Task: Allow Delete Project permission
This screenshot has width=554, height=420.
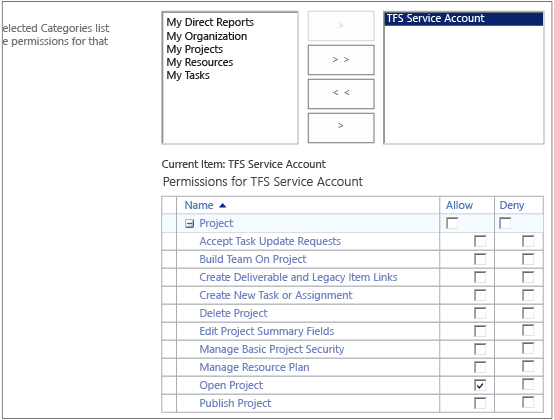Action: [480, 313]
